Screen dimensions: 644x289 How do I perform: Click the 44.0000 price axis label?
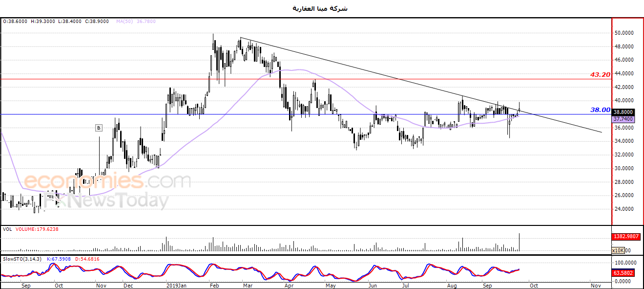click(x=624, y=73)
